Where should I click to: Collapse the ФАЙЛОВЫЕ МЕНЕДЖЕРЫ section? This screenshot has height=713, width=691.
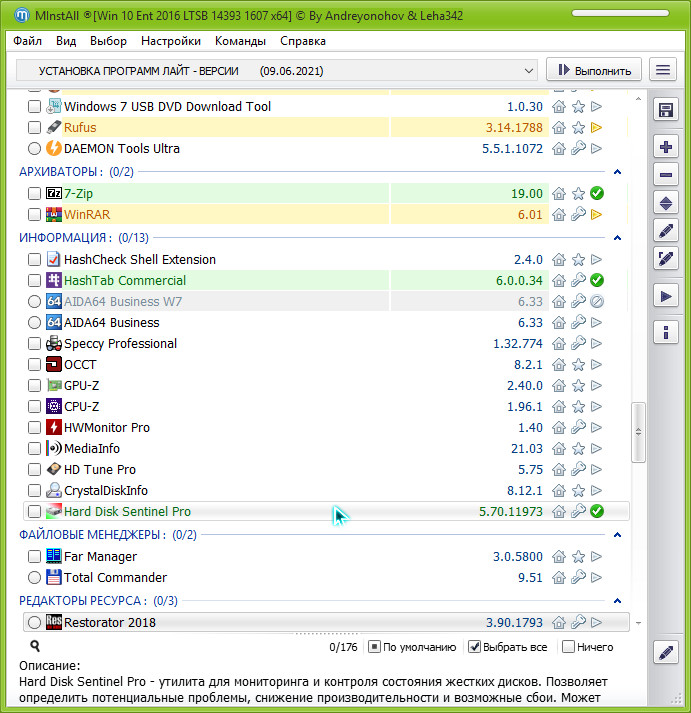tap(617, 535)
